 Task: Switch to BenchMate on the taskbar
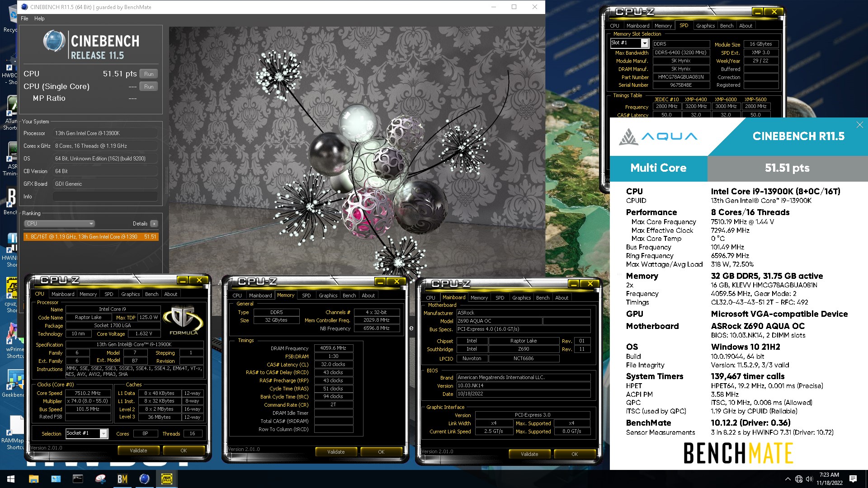122,479
